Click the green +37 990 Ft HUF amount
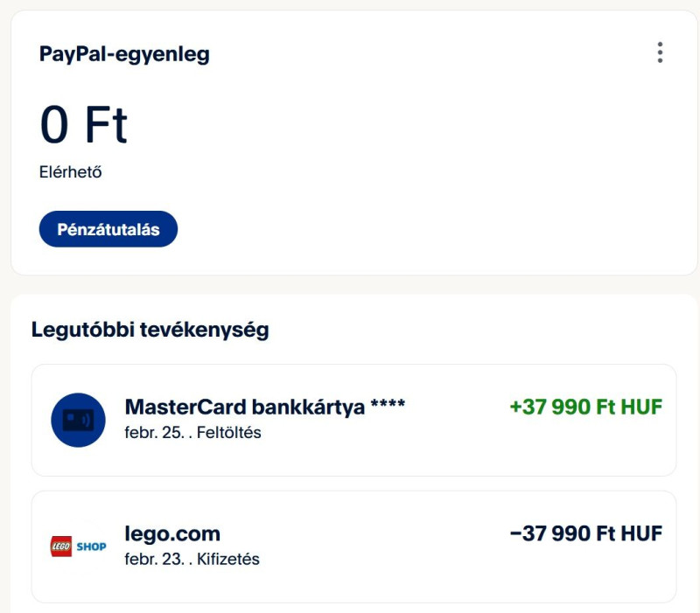This screenshot has height=613, width=700. coord(585,407)
